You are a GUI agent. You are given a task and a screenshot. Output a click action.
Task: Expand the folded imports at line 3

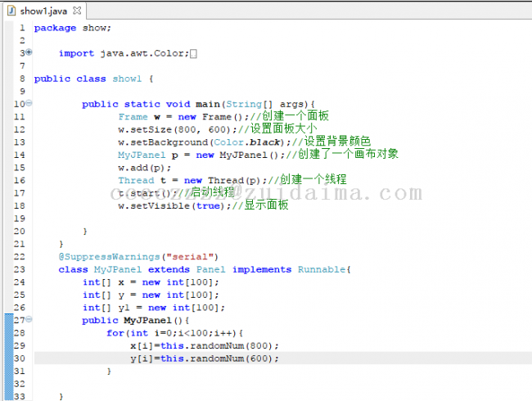click(29, 52)
